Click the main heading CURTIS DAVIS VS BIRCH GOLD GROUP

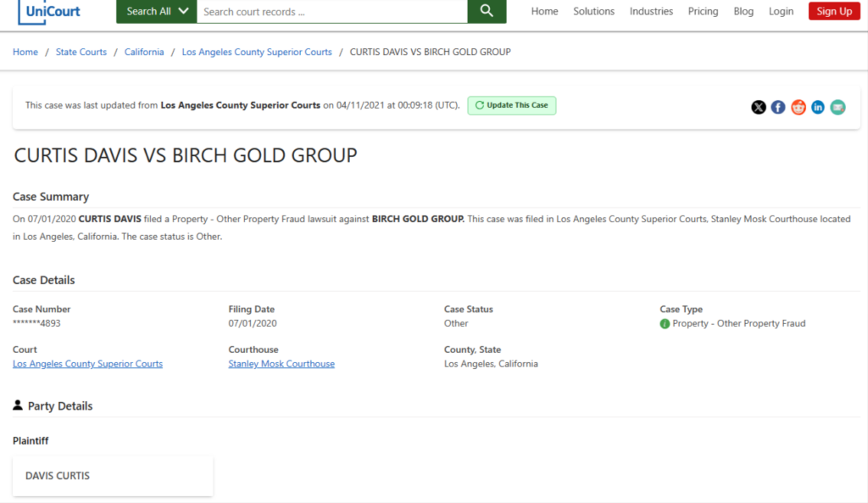tap(186, 155)
